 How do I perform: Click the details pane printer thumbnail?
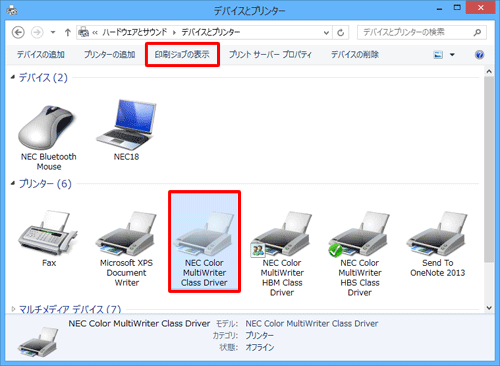(38, 342)
